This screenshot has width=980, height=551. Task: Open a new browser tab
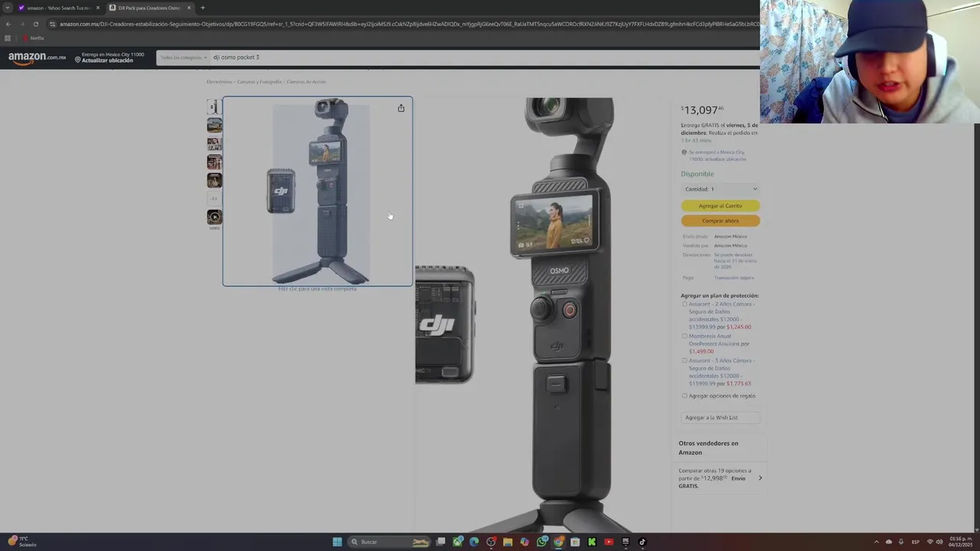click(202, 8)
